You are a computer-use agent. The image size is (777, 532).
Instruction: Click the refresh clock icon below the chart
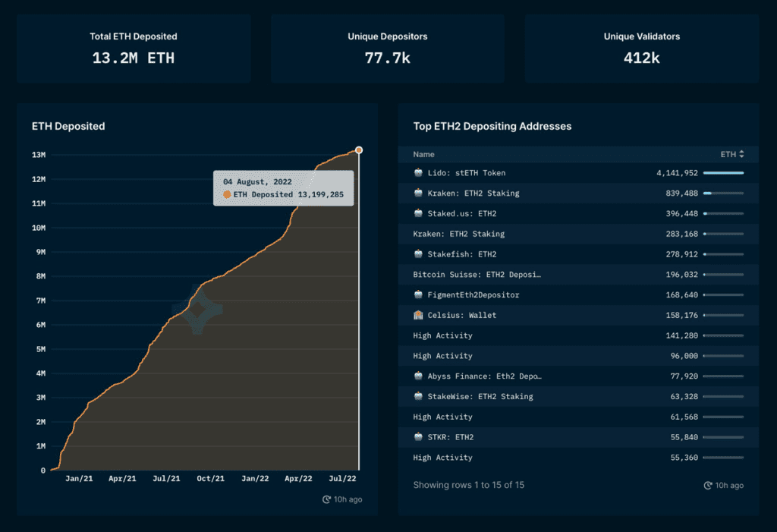coord(326,499)
